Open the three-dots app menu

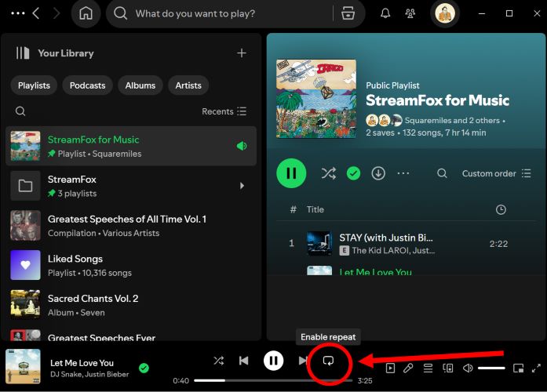[x=18, y=13]
